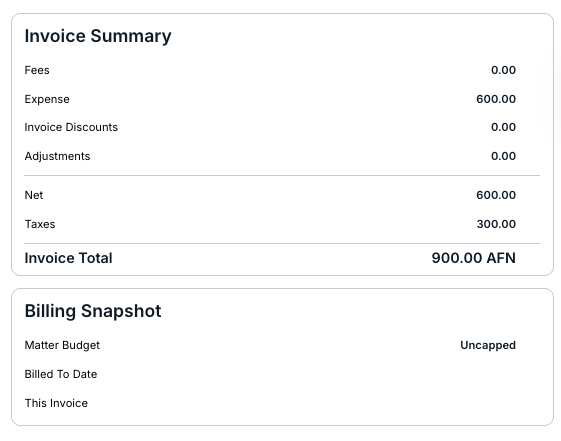Select the Taxes row label
The image size is (561, 441).
40,224
